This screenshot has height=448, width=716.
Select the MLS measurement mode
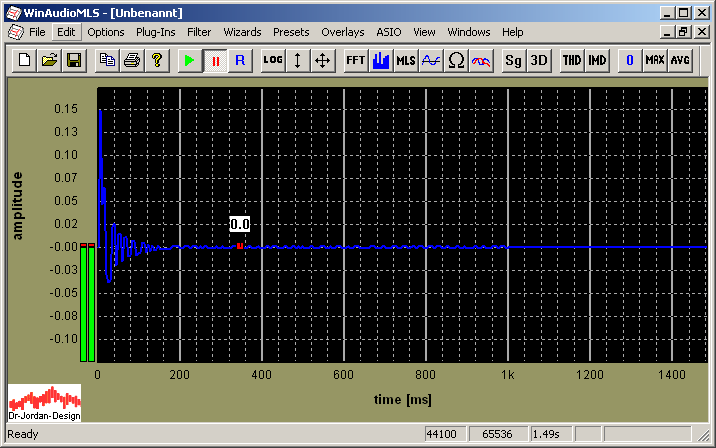(405, 60)
